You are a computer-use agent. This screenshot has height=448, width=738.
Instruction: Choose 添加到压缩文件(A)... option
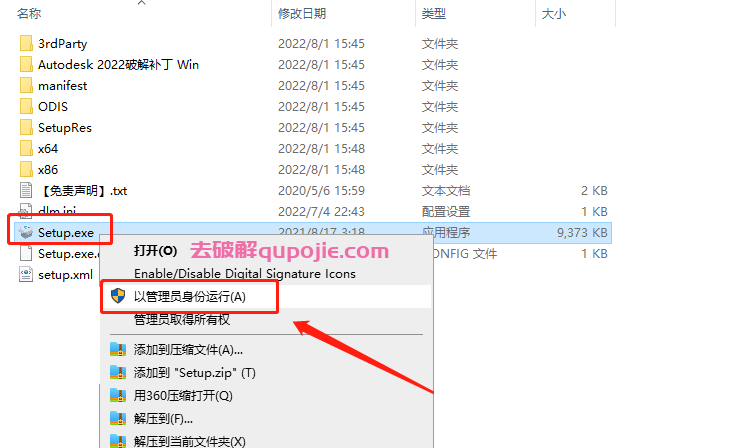pyautogui.click(x=188, y=350)
